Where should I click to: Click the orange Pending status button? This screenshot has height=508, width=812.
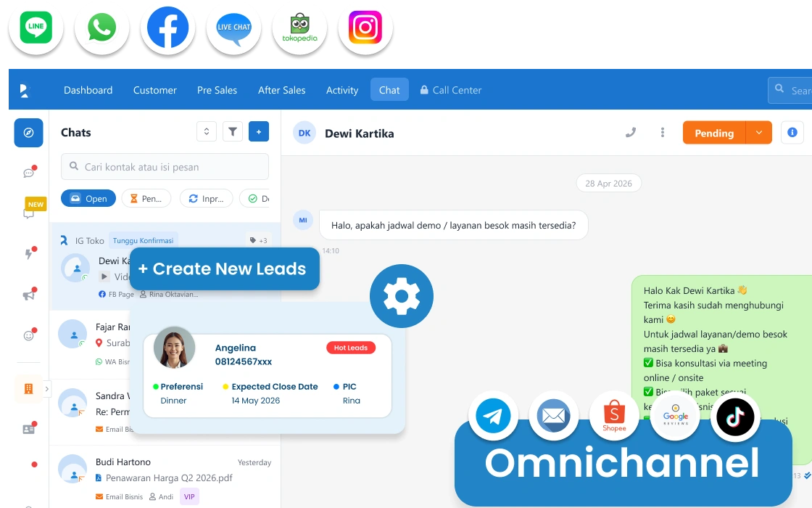[x=714, y=133]
